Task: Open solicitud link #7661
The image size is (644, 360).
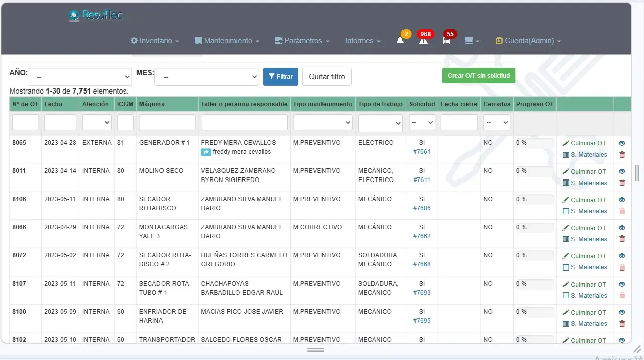Action: pyautogui.click(x=422, y=152)
